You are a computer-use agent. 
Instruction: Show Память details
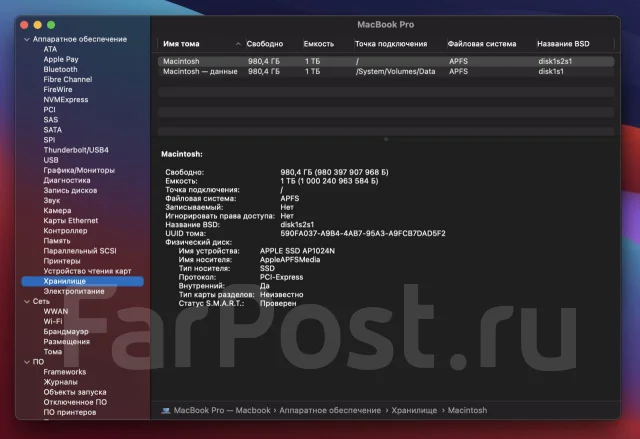[57, 241]
